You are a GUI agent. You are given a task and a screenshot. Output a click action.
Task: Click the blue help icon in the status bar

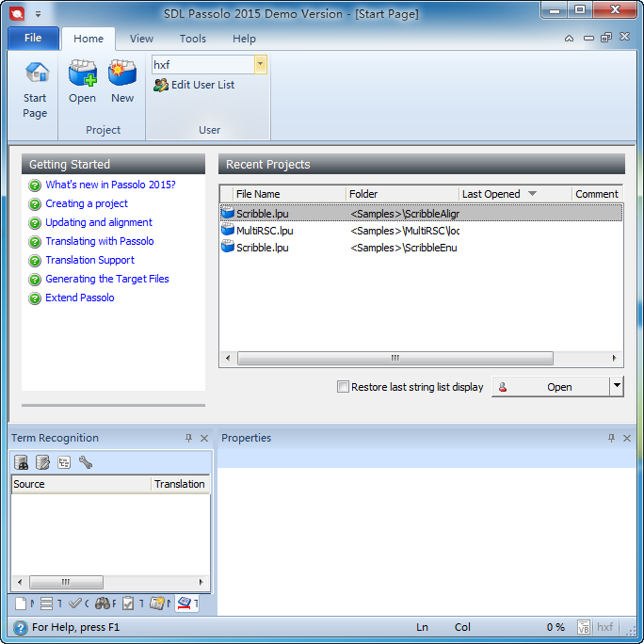20,628
